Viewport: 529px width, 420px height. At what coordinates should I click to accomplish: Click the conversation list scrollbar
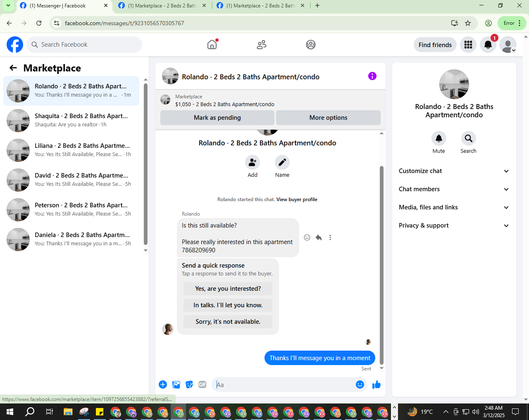click(145, 164)
